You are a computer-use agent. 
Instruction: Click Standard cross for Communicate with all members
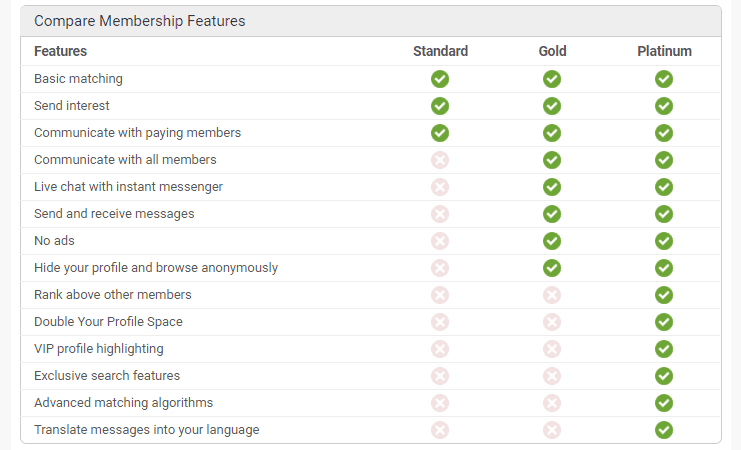click(x=440, y=160)
